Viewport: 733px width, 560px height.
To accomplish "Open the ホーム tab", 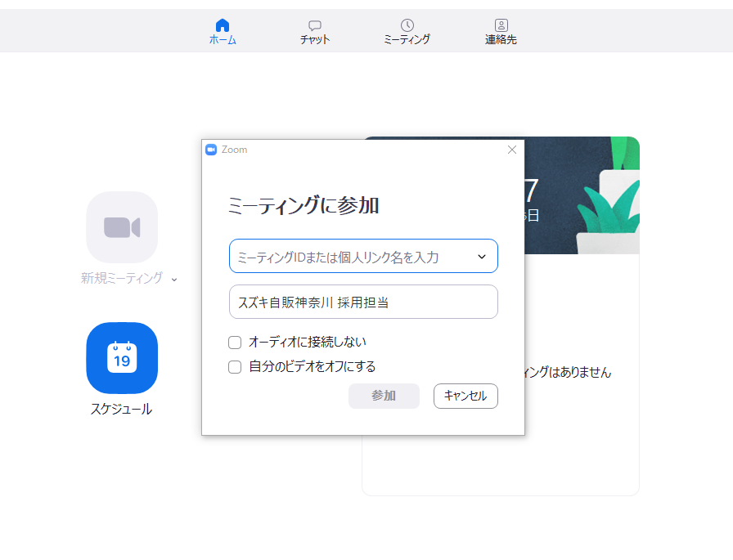I will point(223,32).
